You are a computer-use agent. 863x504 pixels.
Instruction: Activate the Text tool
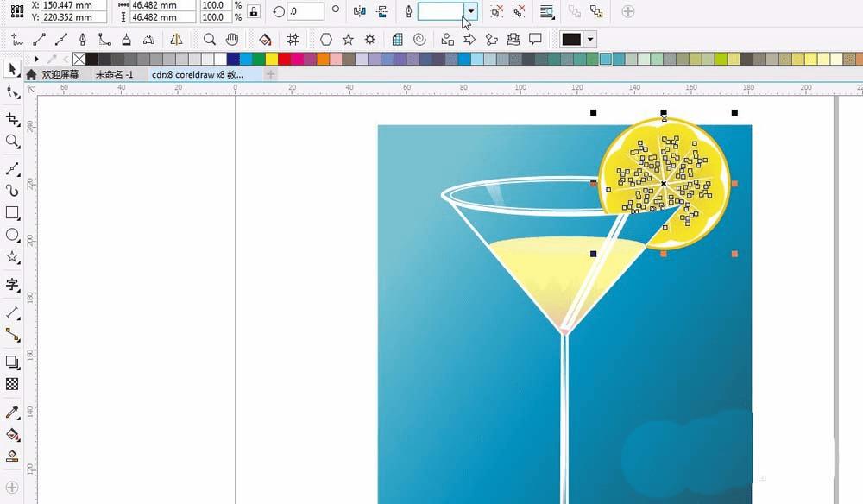[12, 285]
